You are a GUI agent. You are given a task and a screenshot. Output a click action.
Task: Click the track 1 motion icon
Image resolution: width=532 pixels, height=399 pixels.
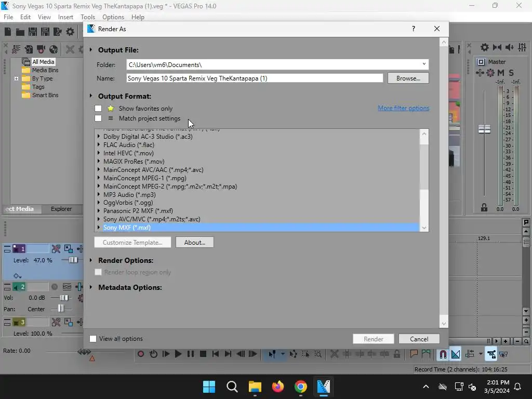click(x=56, y=249)
